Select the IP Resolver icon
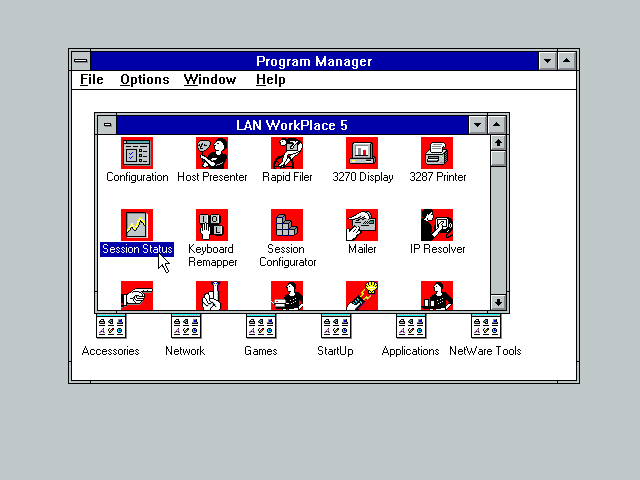The height and width of the screenshot is (480, 640). 437,225
